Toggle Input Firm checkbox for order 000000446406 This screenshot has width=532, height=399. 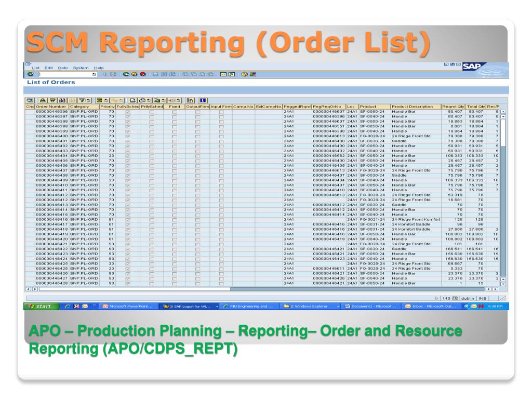[x=221, y=166]
